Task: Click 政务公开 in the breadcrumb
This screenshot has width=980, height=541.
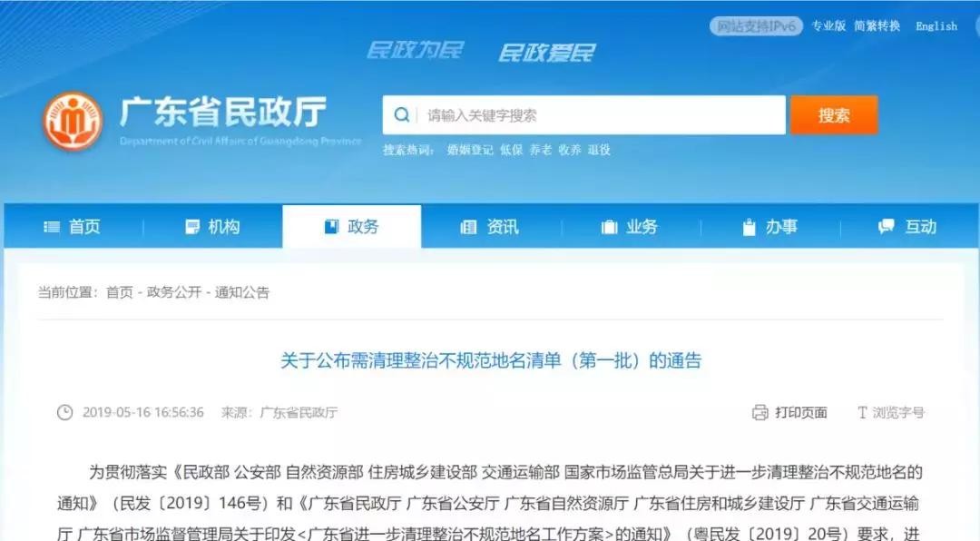Action: pos(174,292)
